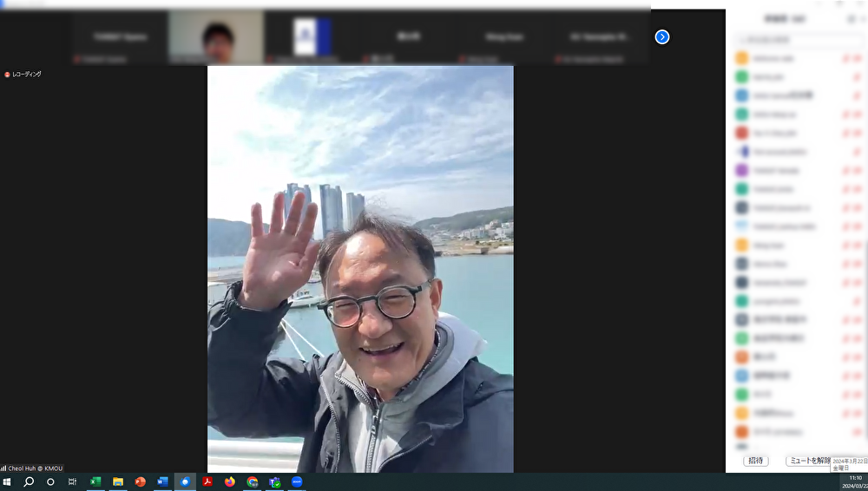868x491 pixels.
Task: Switch to Word from the taskbar
Action: (x=162, y=481)
